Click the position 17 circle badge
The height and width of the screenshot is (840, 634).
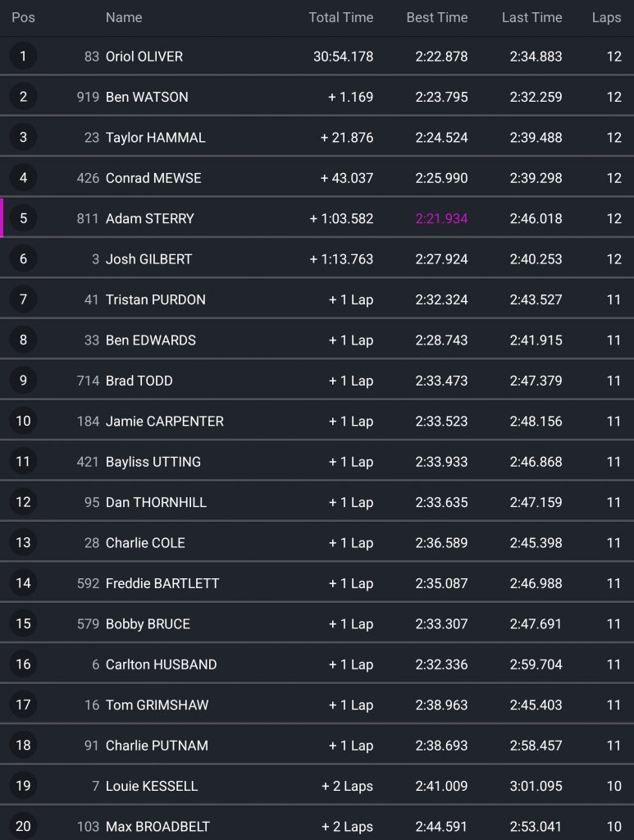(x=23, y=705)
